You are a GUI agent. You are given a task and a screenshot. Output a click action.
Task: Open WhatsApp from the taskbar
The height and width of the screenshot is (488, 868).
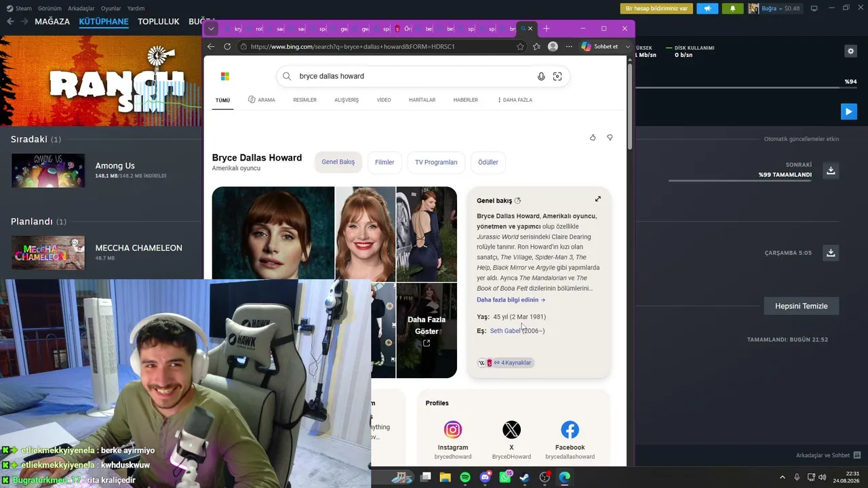(x=505, y=477)
